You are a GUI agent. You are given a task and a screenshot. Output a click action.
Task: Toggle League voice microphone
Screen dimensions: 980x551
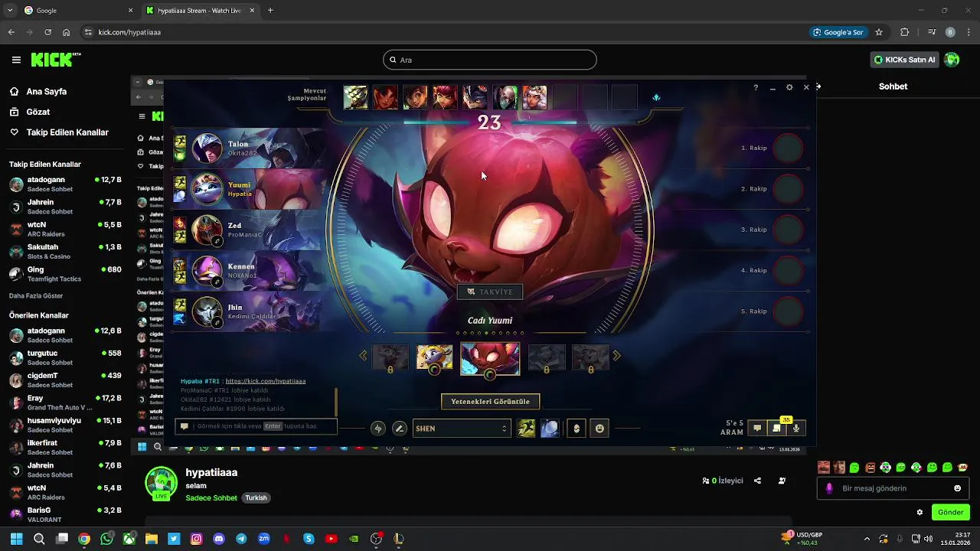click(x=796, y=428)
